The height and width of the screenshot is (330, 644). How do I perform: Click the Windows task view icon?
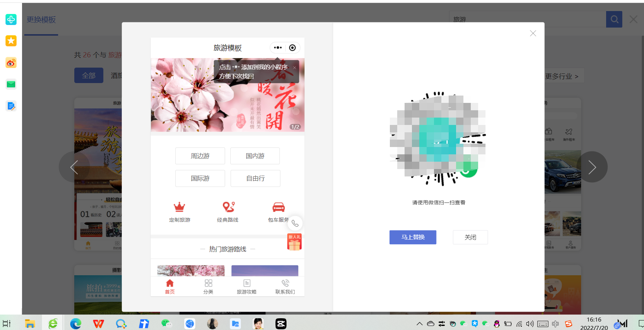(7, 324)
